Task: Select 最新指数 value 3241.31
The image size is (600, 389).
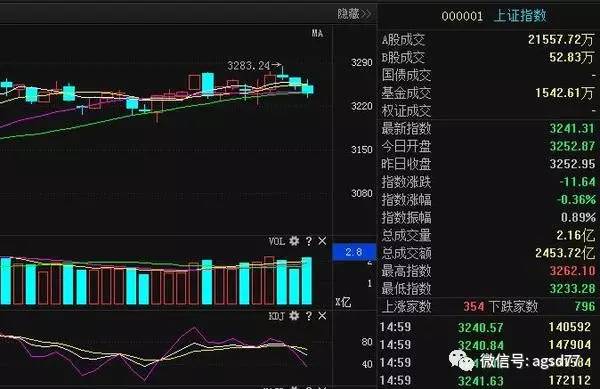Action: pos(572,128)
